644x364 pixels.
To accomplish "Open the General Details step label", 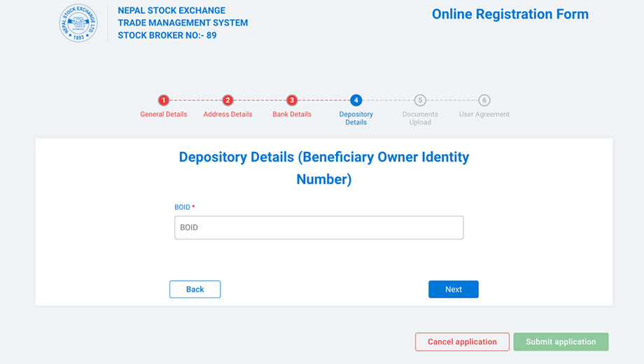I will pyautogui.click(x=164, y=114).
